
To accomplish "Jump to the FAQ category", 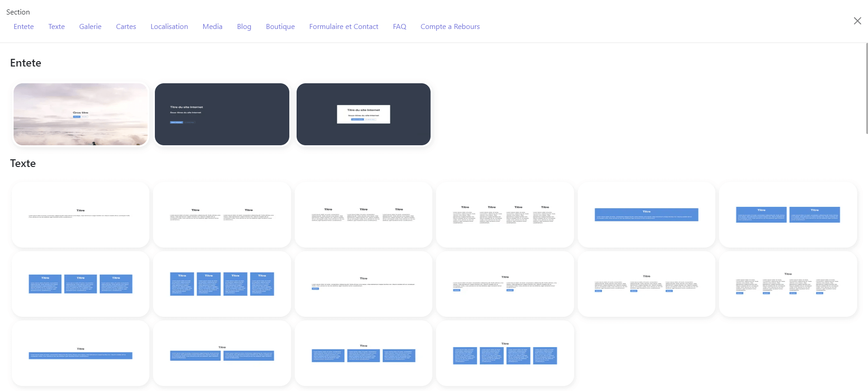I will click(399, 27).
